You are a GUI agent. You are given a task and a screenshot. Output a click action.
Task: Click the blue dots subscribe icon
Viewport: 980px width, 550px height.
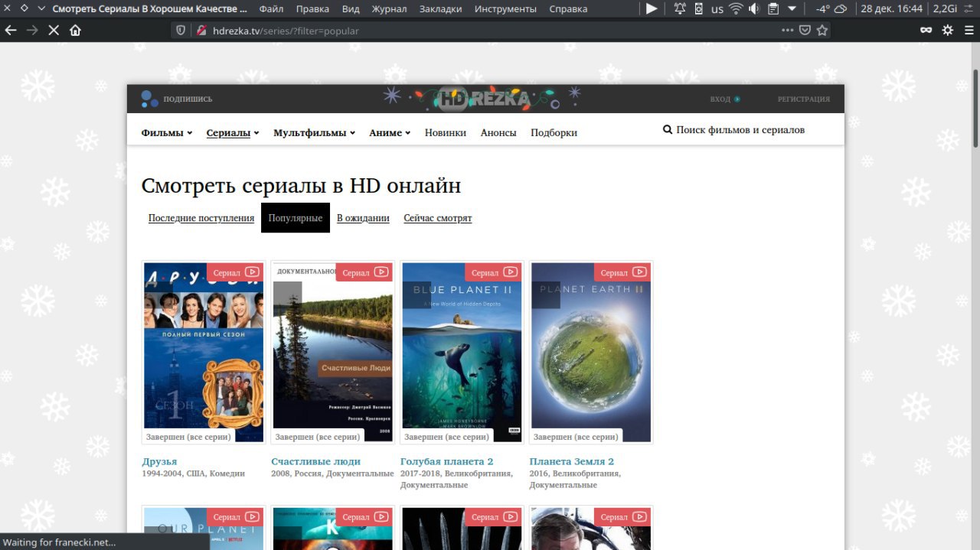click(x=149, y=99)
